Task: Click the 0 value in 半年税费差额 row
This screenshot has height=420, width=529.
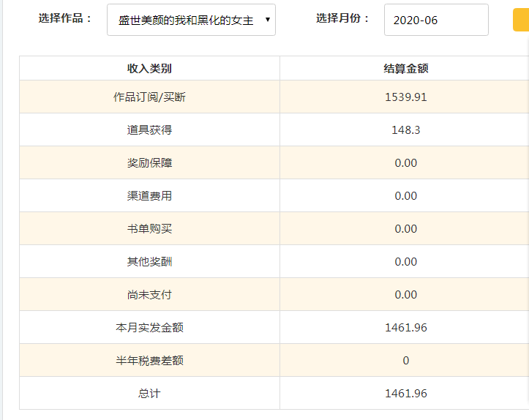Action: 405,361
